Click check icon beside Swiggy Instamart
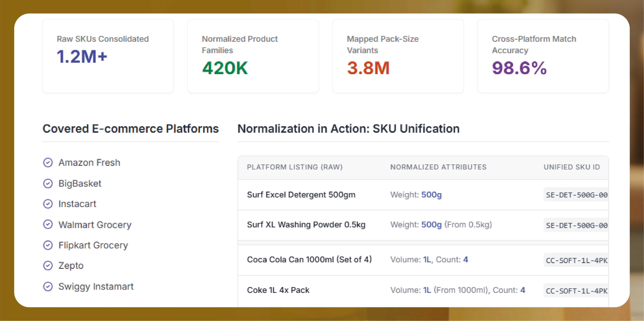Image resolution: width=644 pixels, height=321 pixels. (x=48, y=287)
